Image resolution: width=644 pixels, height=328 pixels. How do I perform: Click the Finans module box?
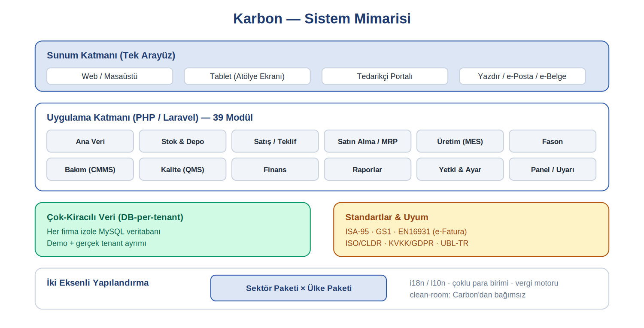[275, 170]
